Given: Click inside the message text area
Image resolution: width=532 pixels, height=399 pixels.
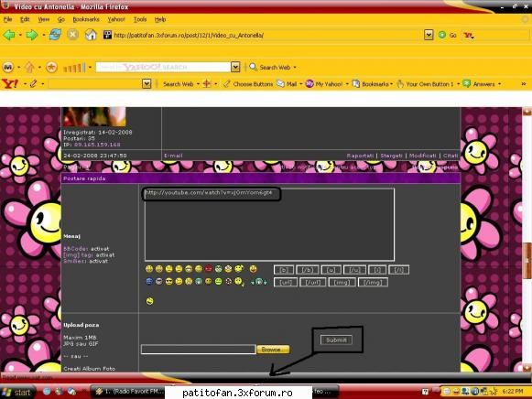Looking at the screenshot, I should [269, 225].
